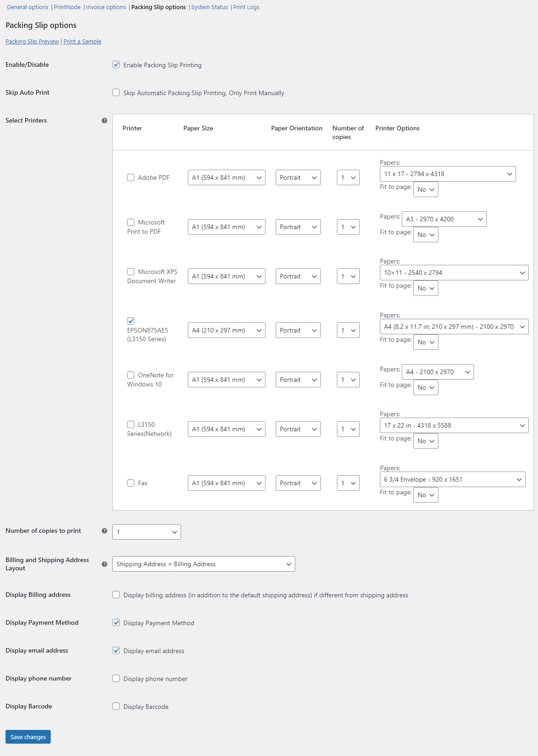This screenshot has width=538, height=756.
Task: Click Paper Orientation column header
Action: [297, 129]
